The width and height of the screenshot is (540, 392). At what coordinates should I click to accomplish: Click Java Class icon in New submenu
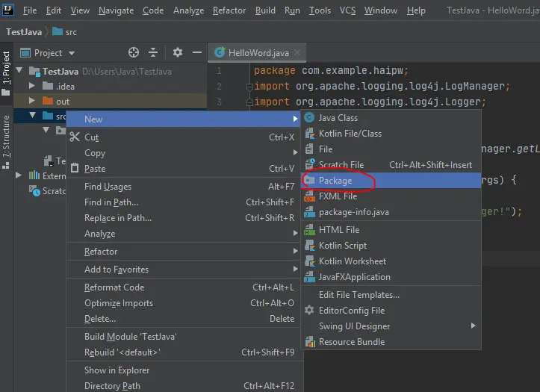pos(309,118)
